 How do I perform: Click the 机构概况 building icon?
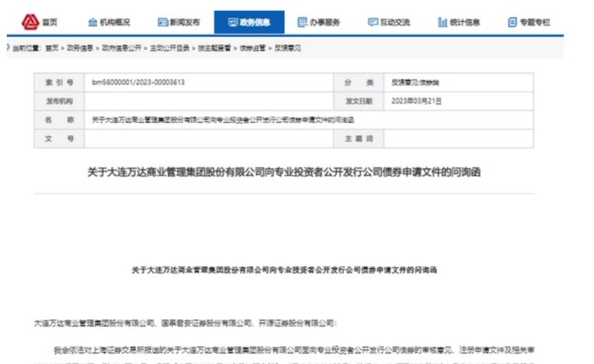[93, 22]
